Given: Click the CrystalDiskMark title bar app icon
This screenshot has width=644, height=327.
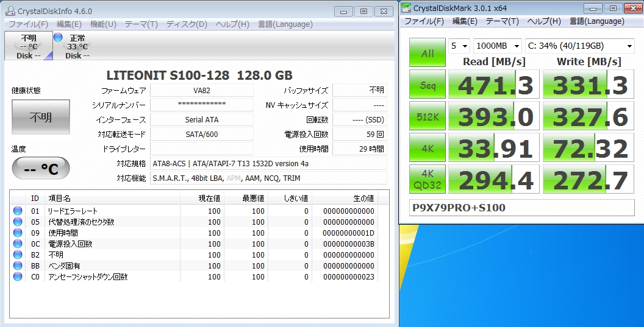Looking at the screenshot, I should point(406,8).
